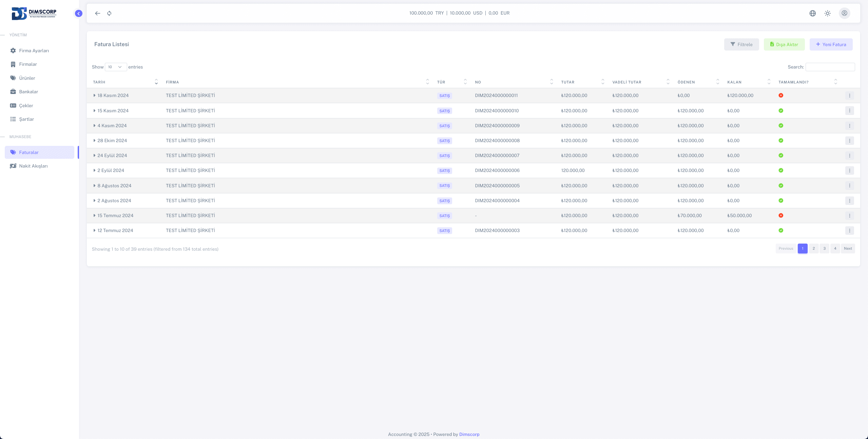Click the refresh icon in top bar
The width and height of the screenshot is (868, 439).
[109, 13]
